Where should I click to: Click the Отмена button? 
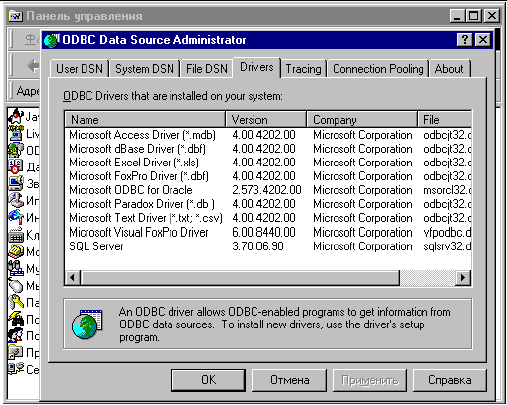point(289,380)
